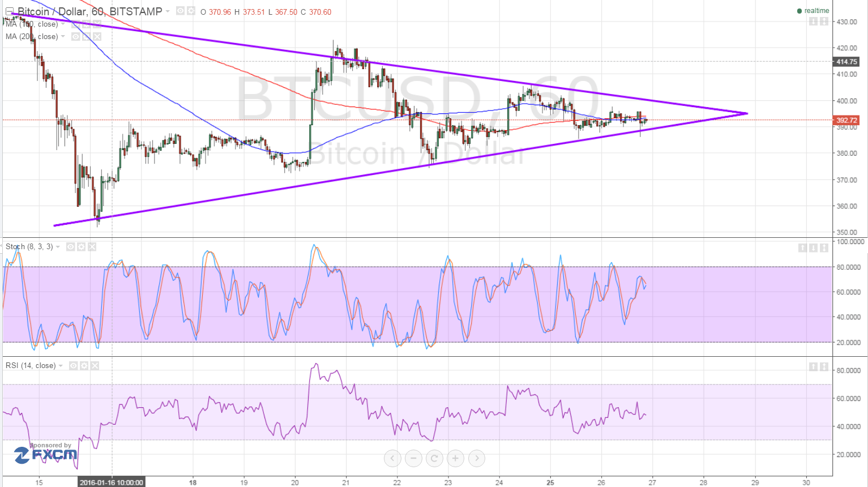Image resolution: width=868 pixels, height=487 pixels.
Task: Click the 414.75 price axis label
Action: tap(846, 62)
